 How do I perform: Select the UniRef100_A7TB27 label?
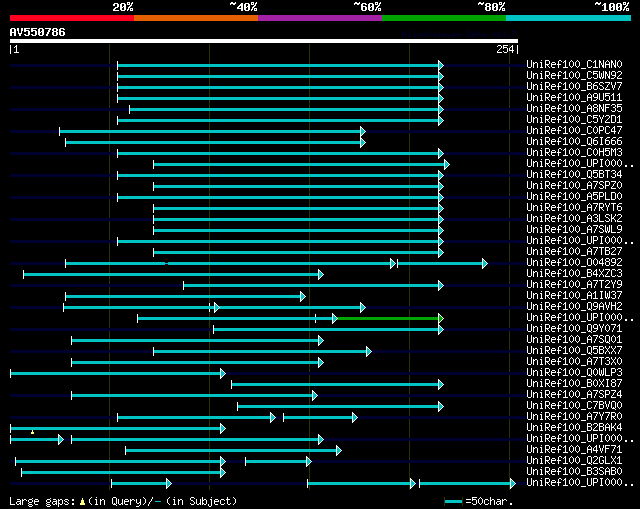click(574, 252)
